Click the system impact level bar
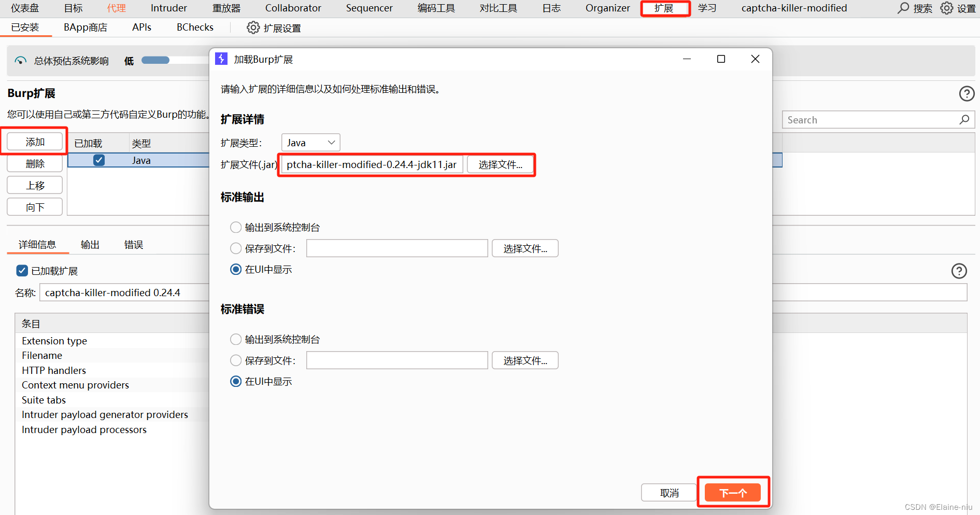 [175, 60]
